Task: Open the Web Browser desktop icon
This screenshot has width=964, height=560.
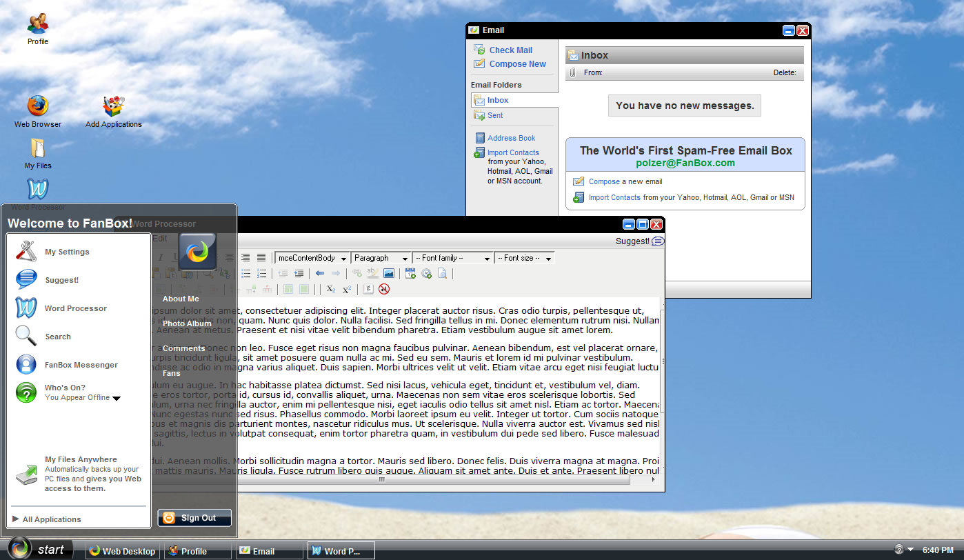Action: (x=38, y=112)
